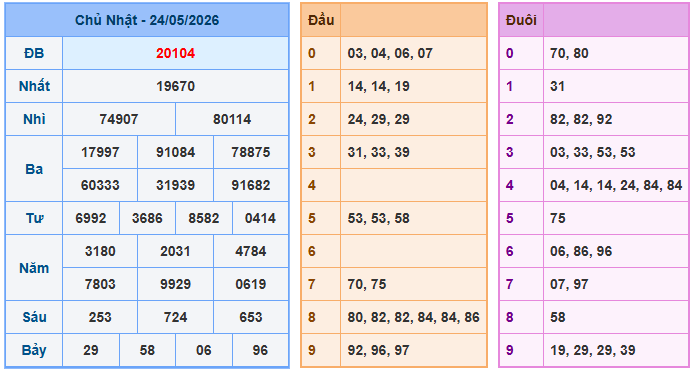Click the Tư prize number 6992
694x374 pixels.
(91, 218)
